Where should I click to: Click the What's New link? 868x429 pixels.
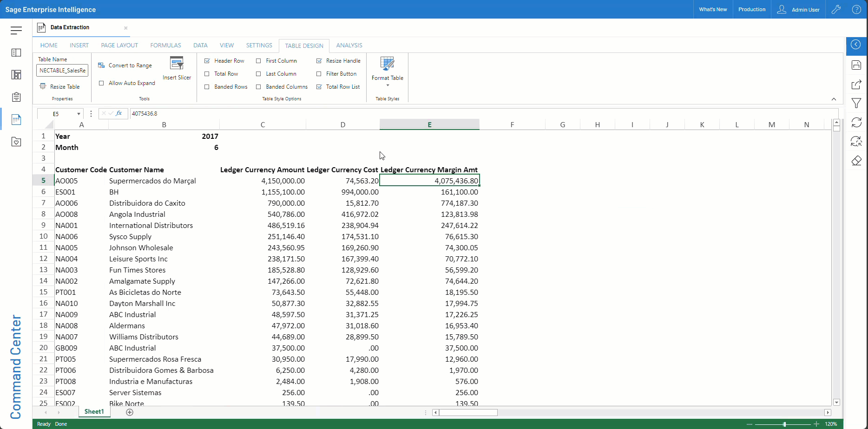[713, 9]
